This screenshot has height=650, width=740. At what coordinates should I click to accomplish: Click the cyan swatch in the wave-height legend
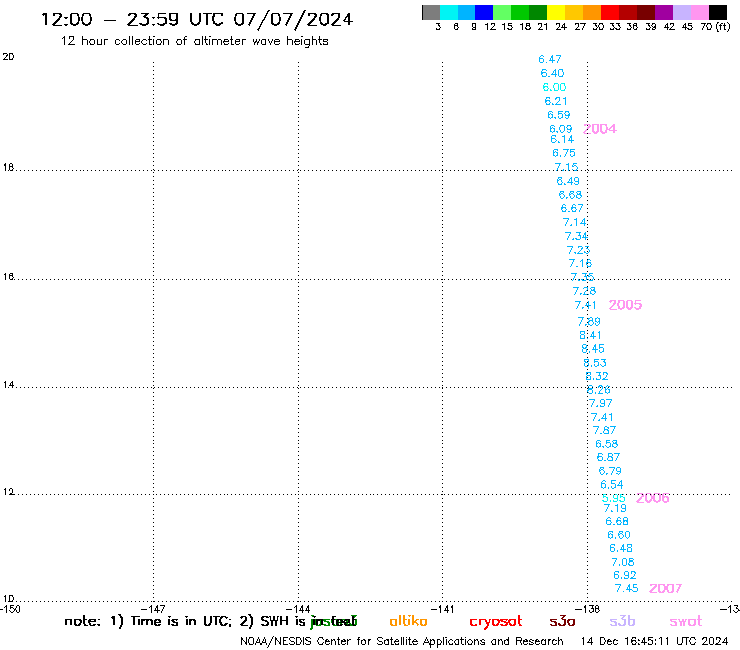point(449,12)
